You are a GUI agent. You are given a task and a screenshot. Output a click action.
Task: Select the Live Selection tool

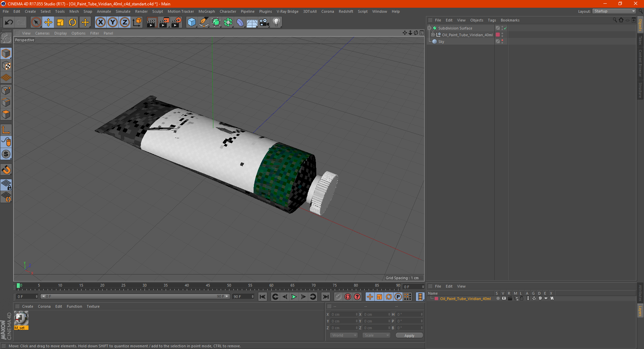click(x=36, y=22)
